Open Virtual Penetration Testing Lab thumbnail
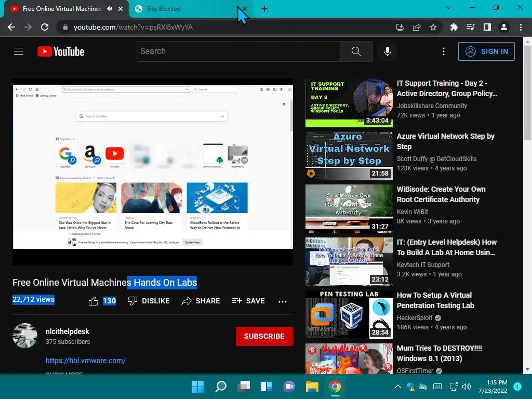This screenshot has width=532, height=399. click(349, 315)
